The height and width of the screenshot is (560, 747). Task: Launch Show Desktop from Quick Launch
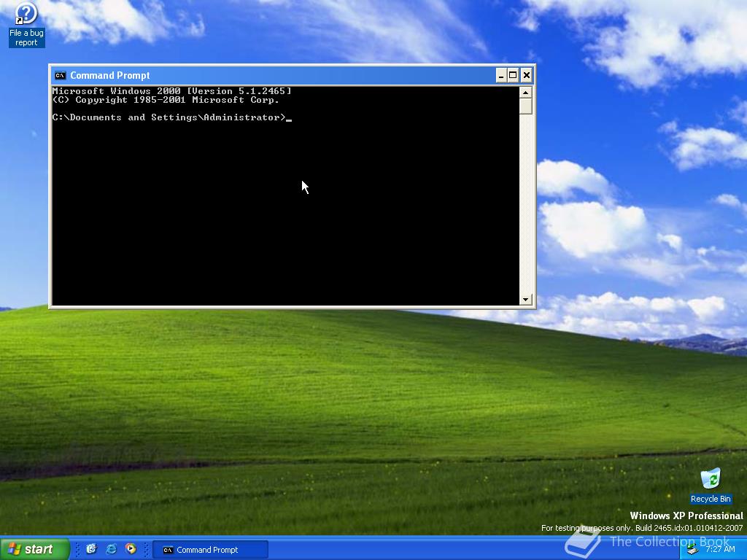(91, 549)
